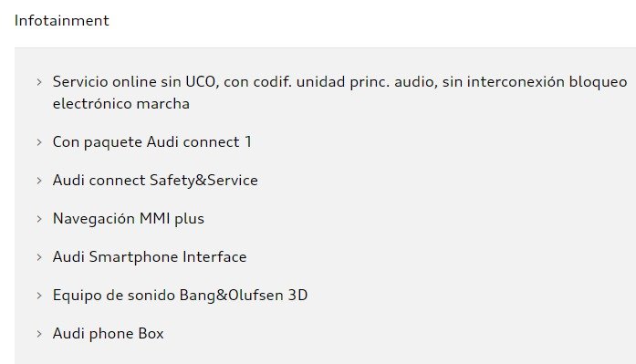Open Audi connect Safety&Service item
Viewport: 636px width, 364px height.
point(155,181)
